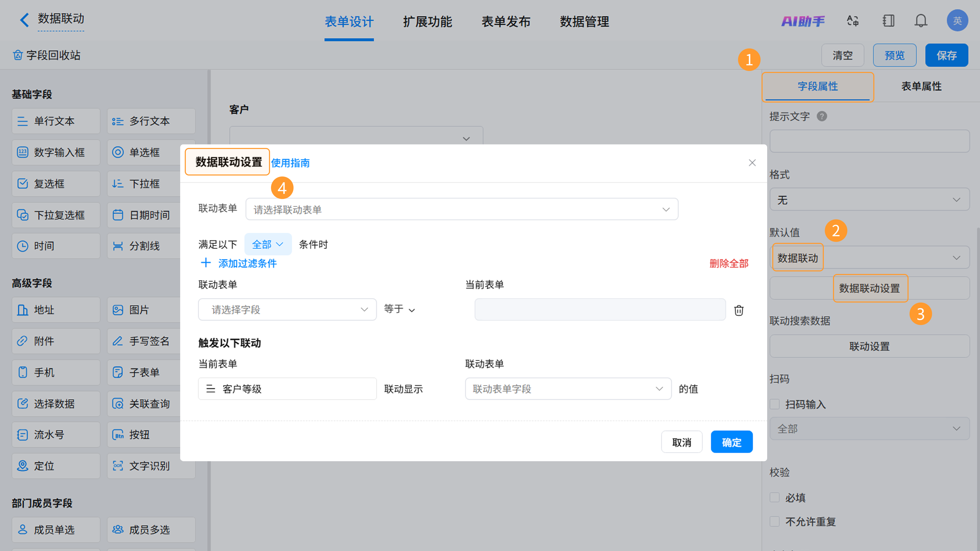Image resolution: width=980 pixels, height=551 pixels.
Task: Open the notification bell
Action: (x=921, y=20)
